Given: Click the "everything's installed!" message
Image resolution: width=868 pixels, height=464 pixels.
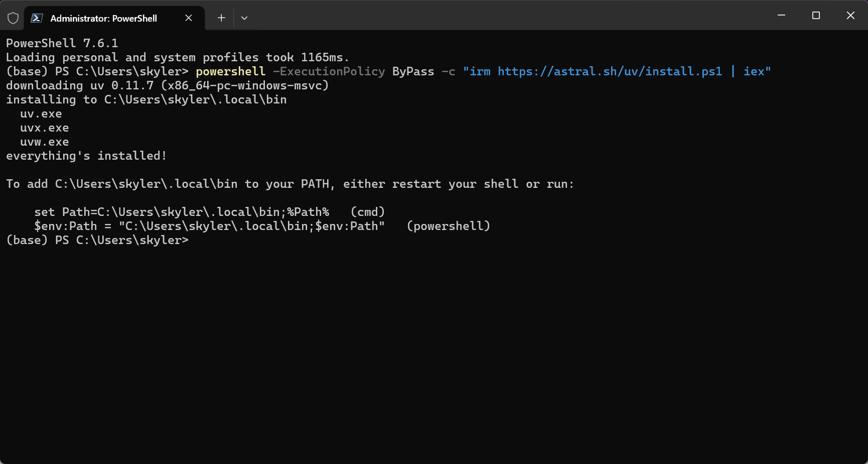Looking at the screenshot, I should pos(86,156).
